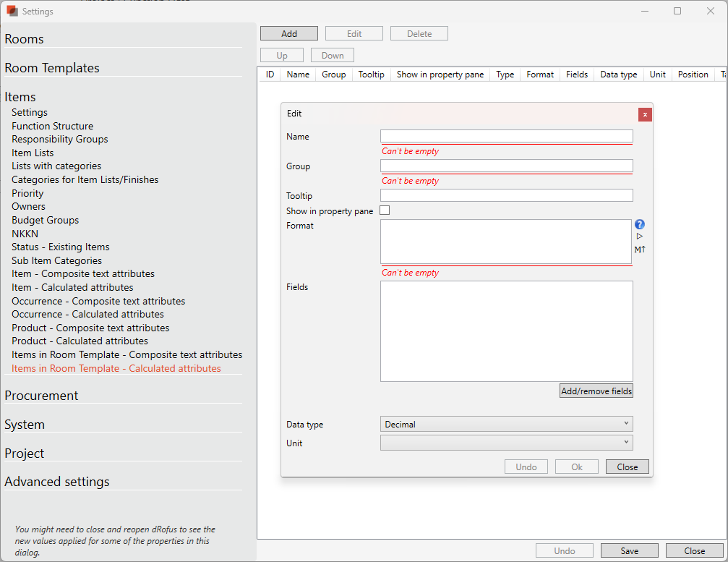Open the Rooms settings section
Image resolution: width=728 pixels, height=562 pixels.
pyautogui.click(x=24, y=39)
